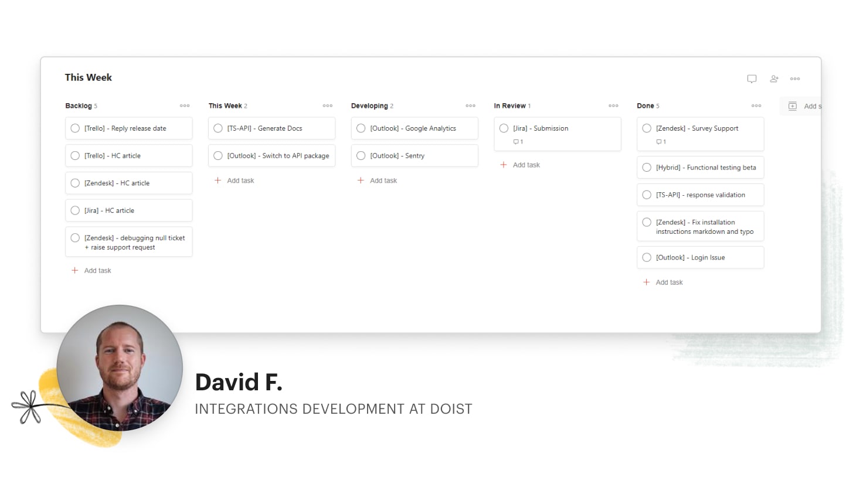Open the In Review section options menu
Image resolution: width=863 pixels, height=504 pixels.
point(613,105)
